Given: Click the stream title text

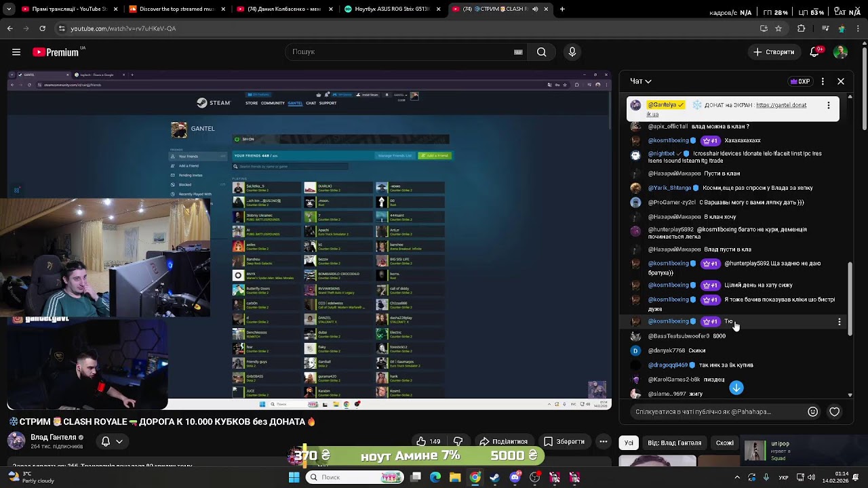Looking at the screenshot, I should 161,422.
